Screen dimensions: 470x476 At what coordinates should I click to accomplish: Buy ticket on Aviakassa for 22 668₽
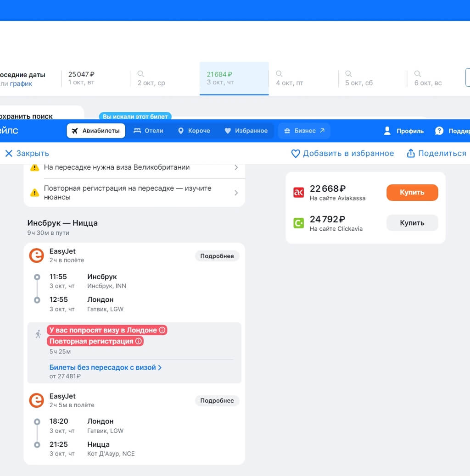tap(412, 193)
